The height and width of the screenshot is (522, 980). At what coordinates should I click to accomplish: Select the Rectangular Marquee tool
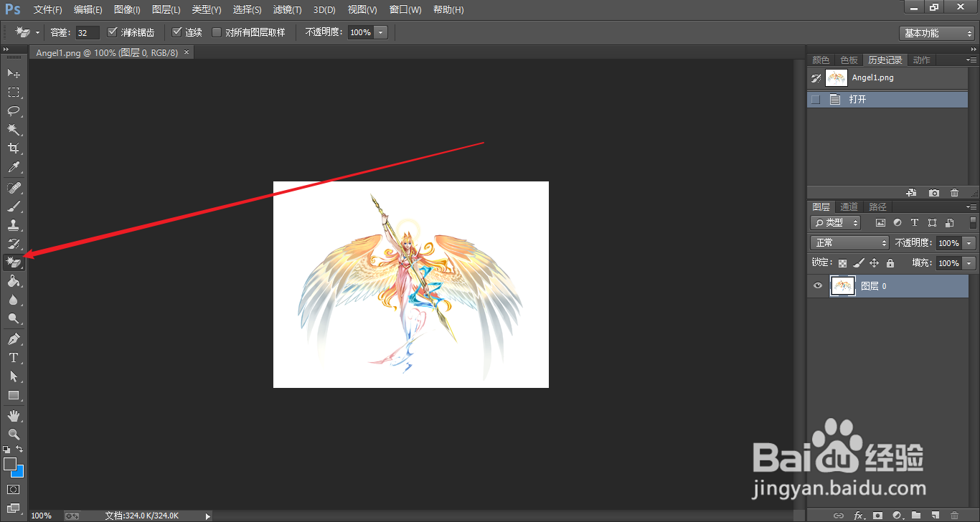point(14,92)
